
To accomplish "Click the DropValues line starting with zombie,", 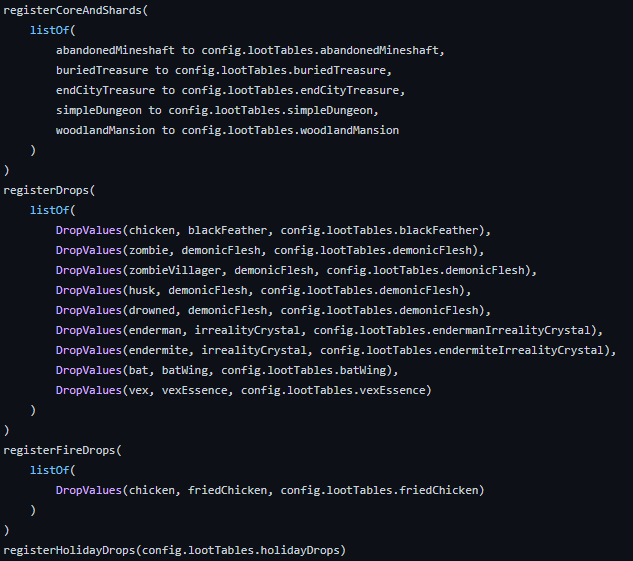I will [270, 250].
